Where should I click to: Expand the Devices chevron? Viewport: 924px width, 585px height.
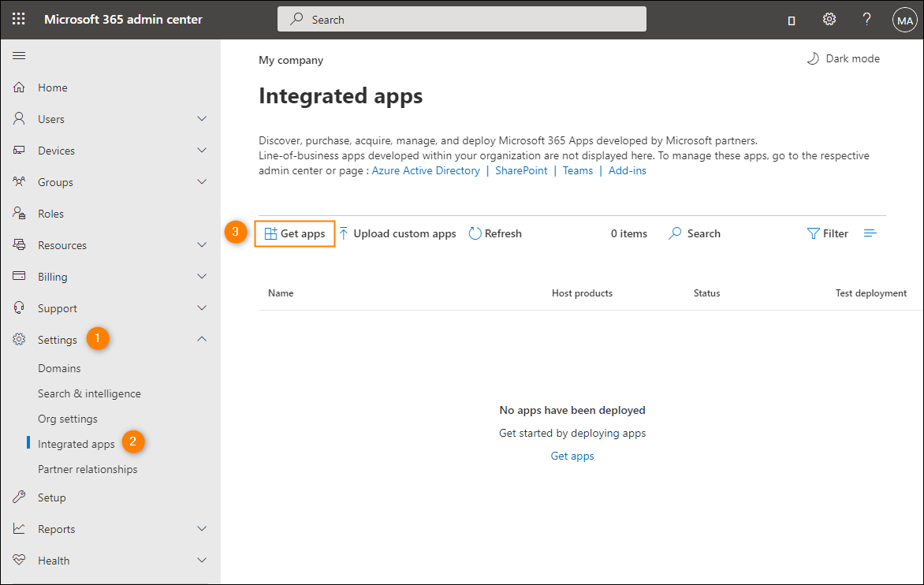(x=202, y=151)
